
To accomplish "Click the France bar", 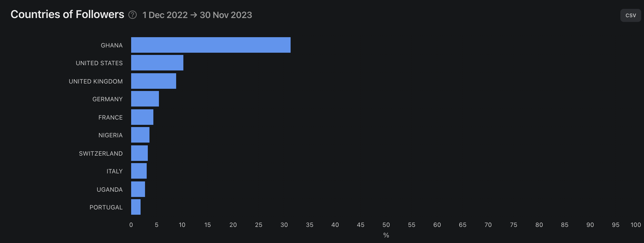I will click(x=142, y=117).
